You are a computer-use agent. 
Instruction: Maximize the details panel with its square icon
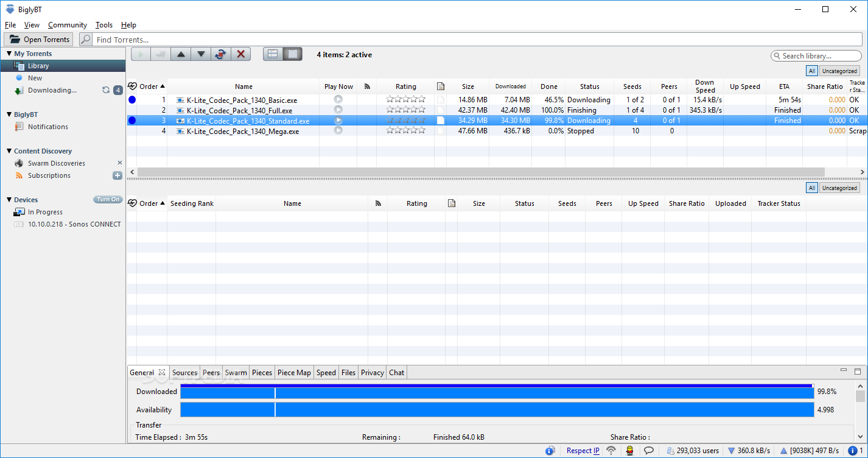858,371
